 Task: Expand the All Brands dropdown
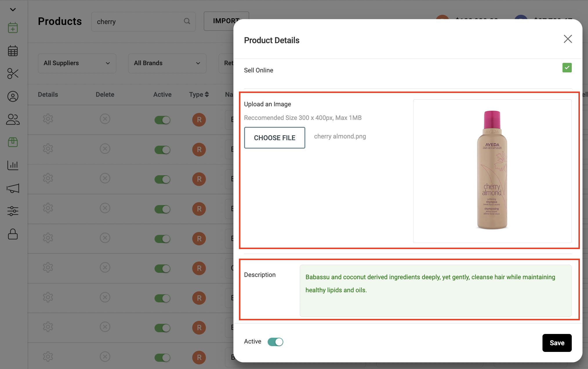click(167, 63)
